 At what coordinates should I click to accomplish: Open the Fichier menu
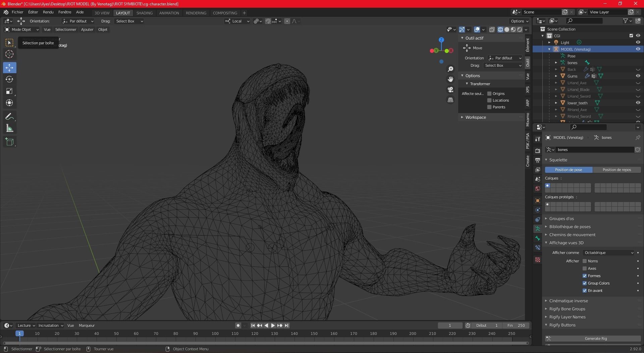(17, 12)
